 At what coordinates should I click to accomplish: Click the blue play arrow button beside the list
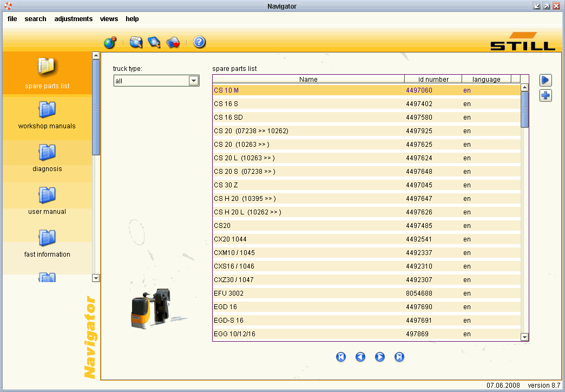click(546, 80)
